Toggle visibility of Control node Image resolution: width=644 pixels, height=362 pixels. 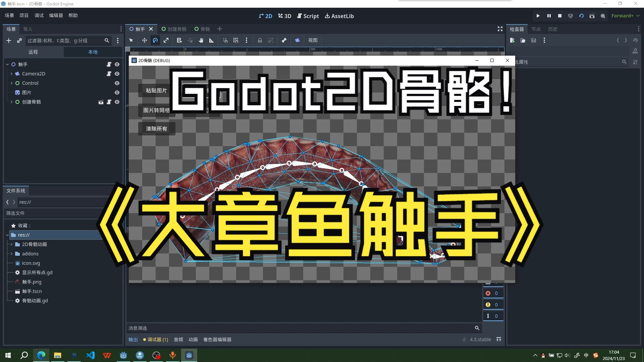click(x=117, y=83)
